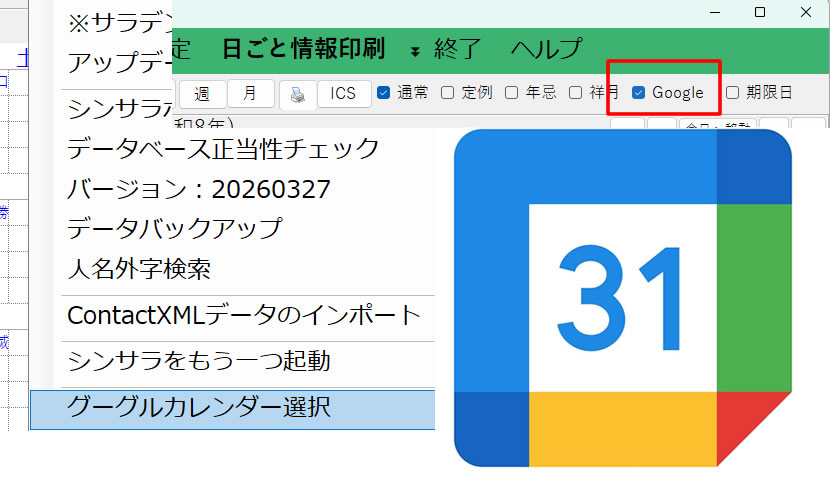
Task: Click the ICS export button
Action: pyautogui.click(x=343, y=94)
